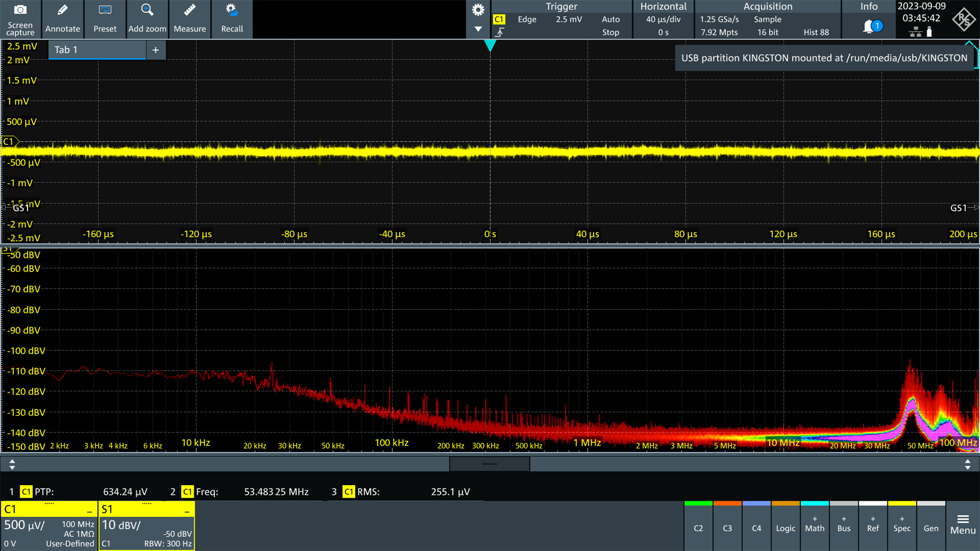Click the 7.92 Mpts record length
980x551 pixels.
point(719,32)
